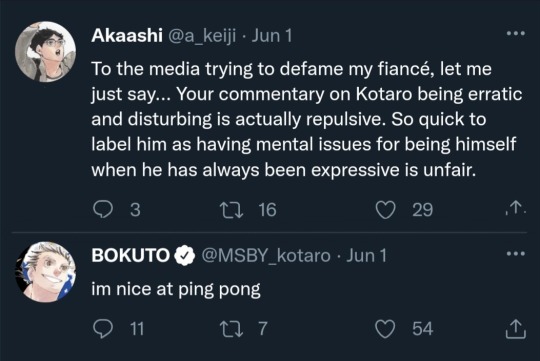Visit the @MSBY_kotaro handle
Image resolution: width=540 pixels, height=361 pixels.
tap(266, 256)
